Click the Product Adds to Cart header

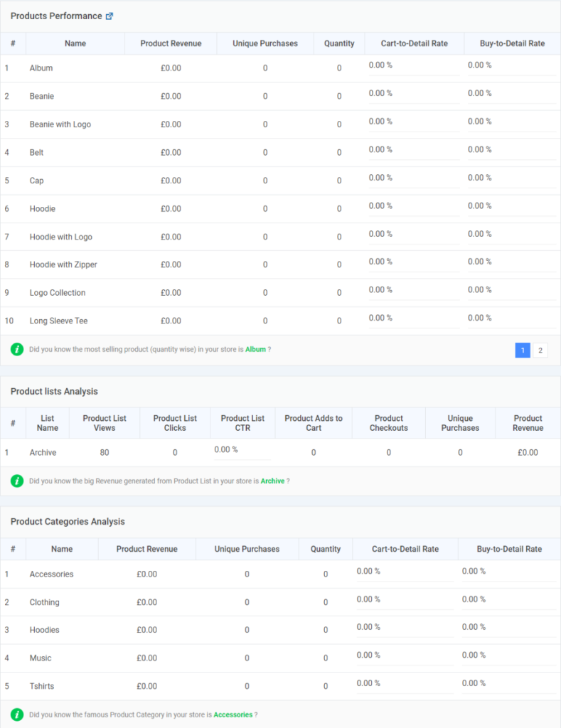[x=314, y=423]
